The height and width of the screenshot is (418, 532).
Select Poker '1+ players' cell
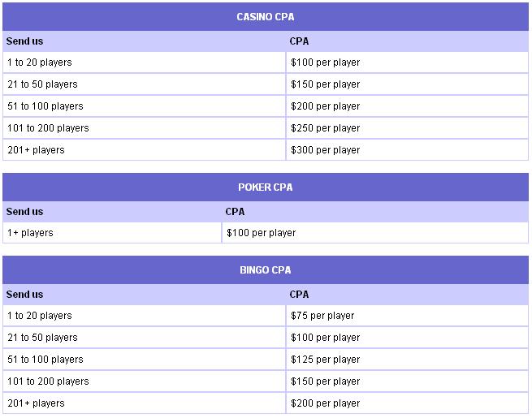coord(112,233)
